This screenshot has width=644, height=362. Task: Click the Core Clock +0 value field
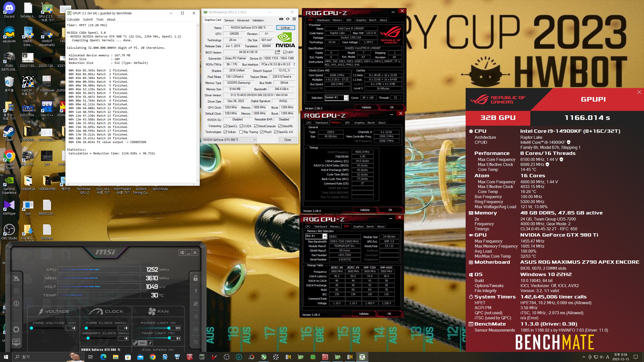point(123,328)
